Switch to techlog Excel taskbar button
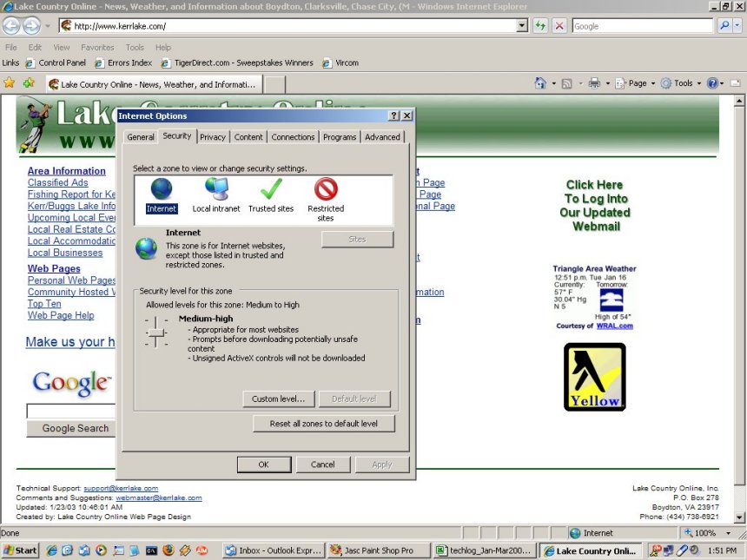The image size is (747, 560). [485, 550]
